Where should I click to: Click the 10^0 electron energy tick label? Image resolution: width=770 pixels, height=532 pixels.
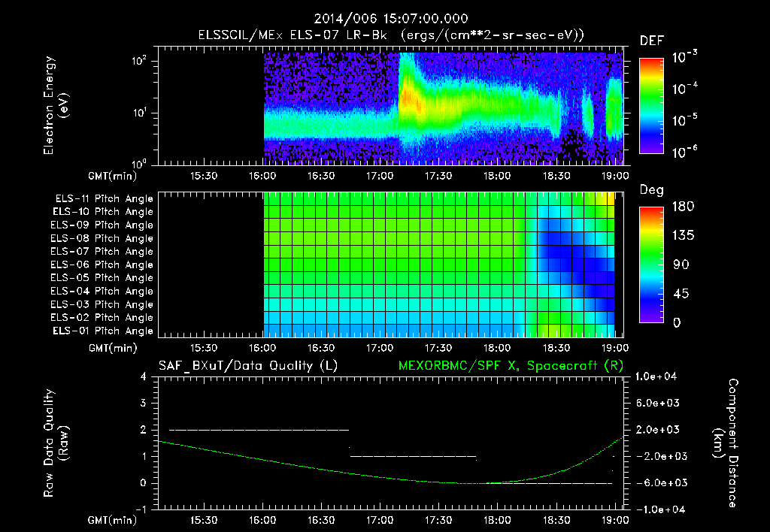tap(139, 163)
